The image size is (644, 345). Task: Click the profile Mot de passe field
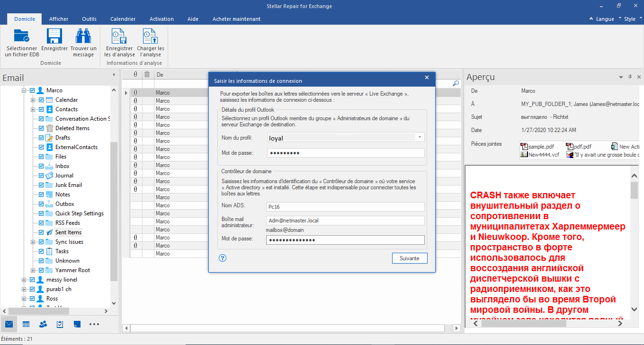(x=345, y=153)
